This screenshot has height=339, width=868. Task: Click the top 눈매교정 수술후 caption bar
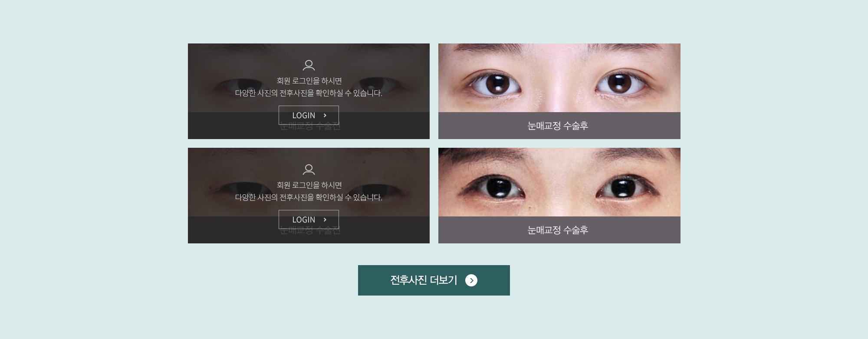(x=559, y=126)
